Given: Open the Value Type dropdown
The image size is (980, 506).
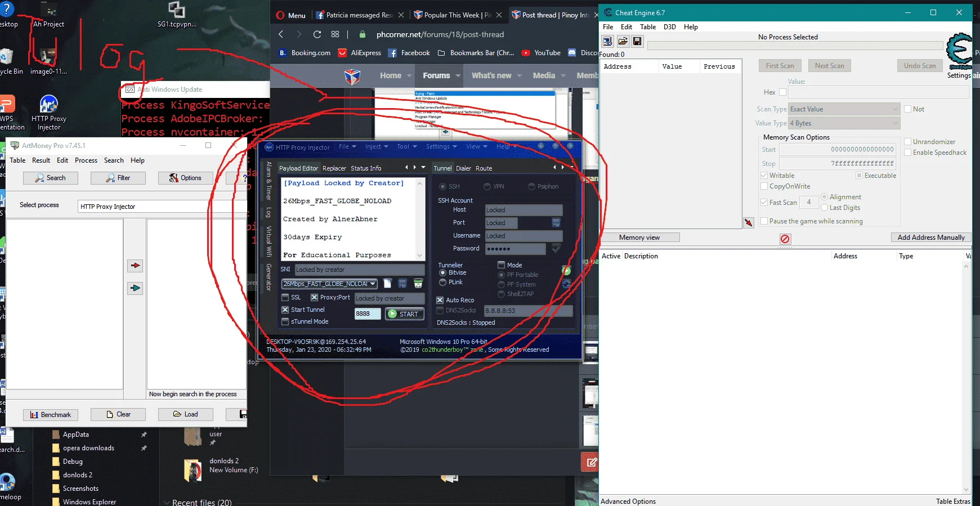Looking at the screenshot, I should coord(844,123).
